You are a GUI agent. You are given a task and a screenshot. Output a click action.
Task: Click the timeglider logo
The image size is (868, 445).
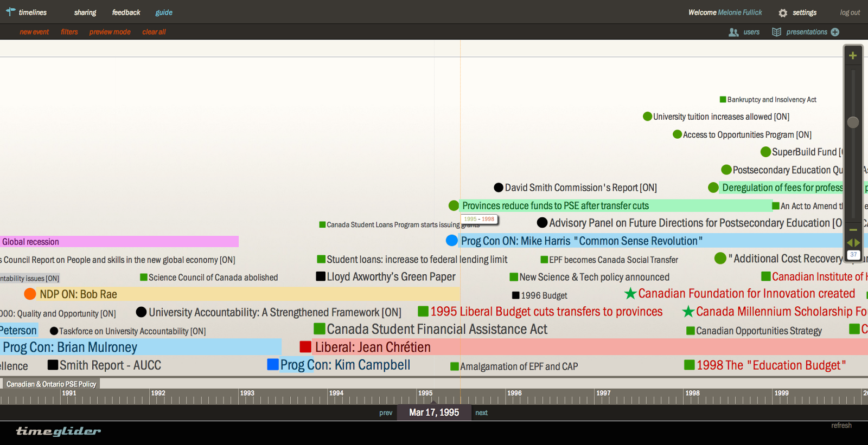(x=59, y=431)
